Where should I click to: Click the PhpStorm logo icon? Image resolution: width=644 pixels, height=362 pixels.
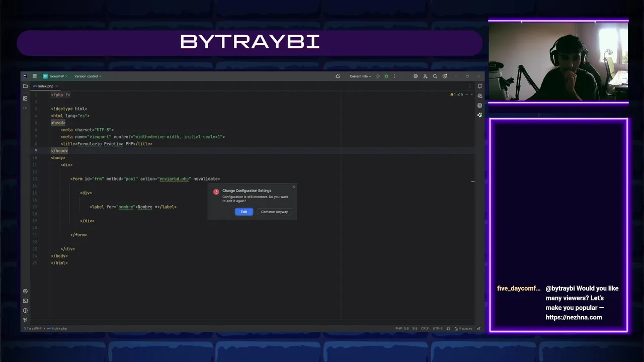pyautogui.click(x=25, y=76)
